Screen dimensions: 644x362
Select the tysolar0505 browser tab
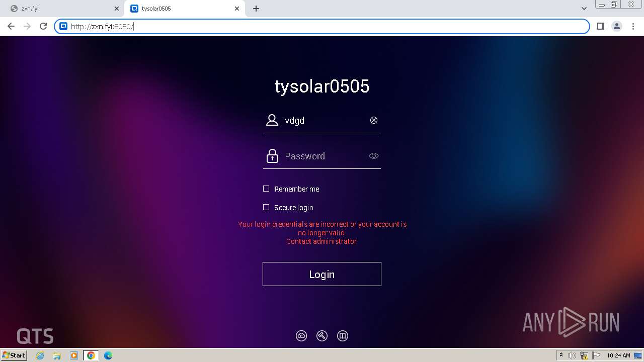184,9
